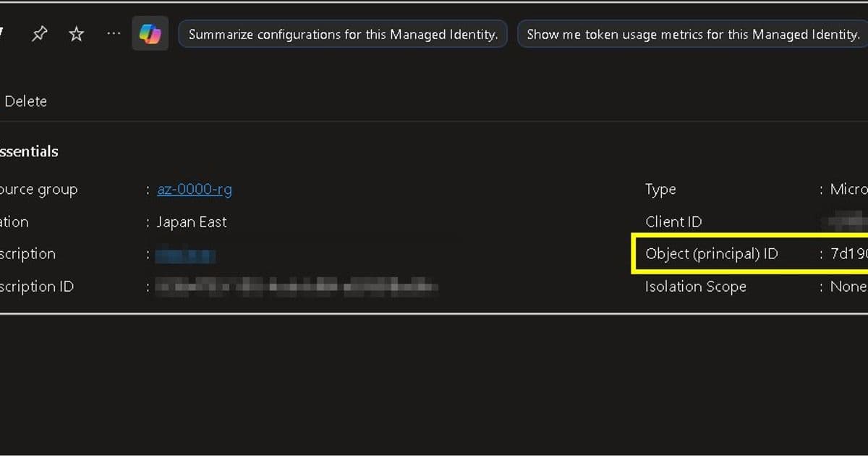Click the Summarize configurations Copilot suggestion
Viewport: 868px width, 456px height.
[342, 33]
